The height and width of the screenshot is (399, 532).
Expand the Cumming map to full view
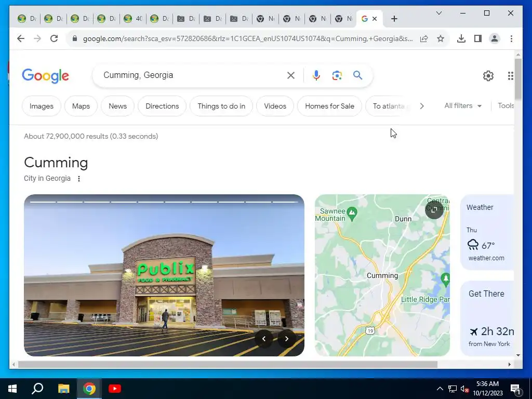[434, 210]
